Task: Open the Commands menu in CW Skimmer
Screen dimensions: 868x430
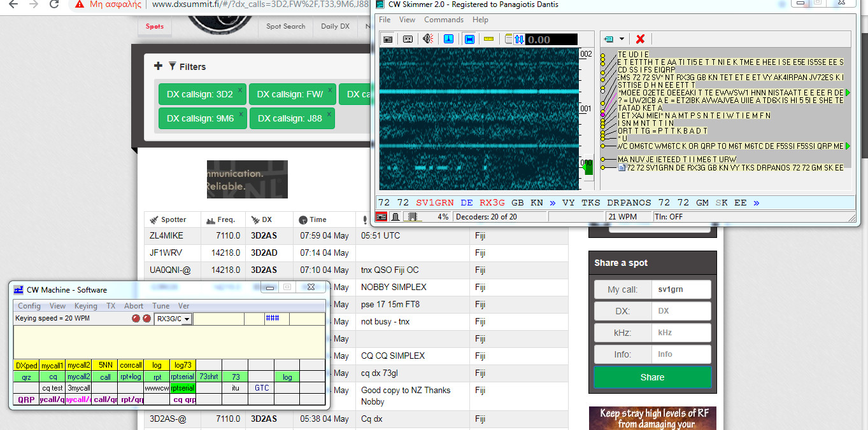Action: [x=444, y=19]
